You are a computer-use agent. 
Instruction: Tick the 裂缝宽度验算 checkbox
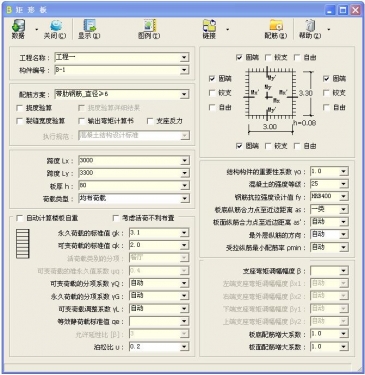[x=20, y=121]
